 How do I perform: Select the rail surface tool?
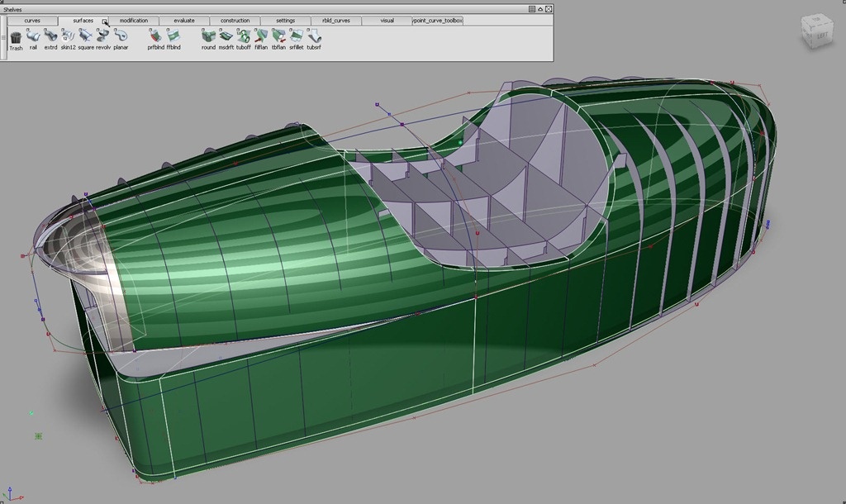pyautogui.click(x=33, y=36)
